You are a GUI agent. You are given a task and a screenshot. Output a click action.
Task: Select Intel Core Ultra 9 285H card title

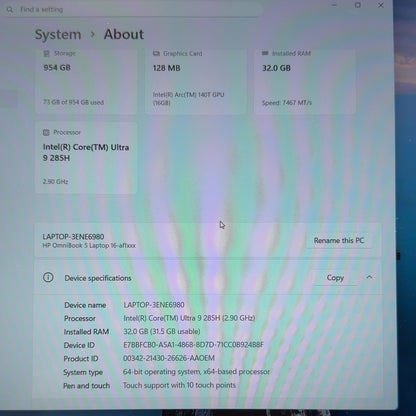pyautogui.click(x=86, y=152)
